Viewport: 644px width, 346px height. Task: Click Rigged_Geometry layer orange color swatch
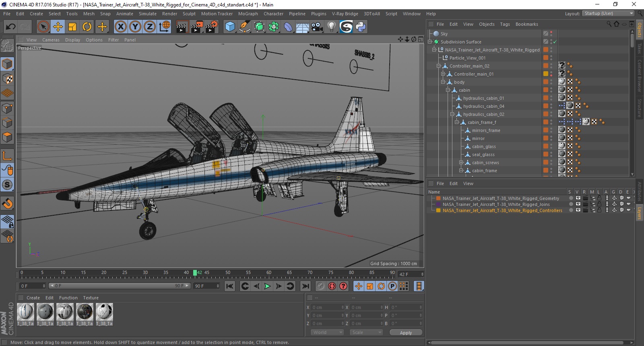[x=438, y=198]
